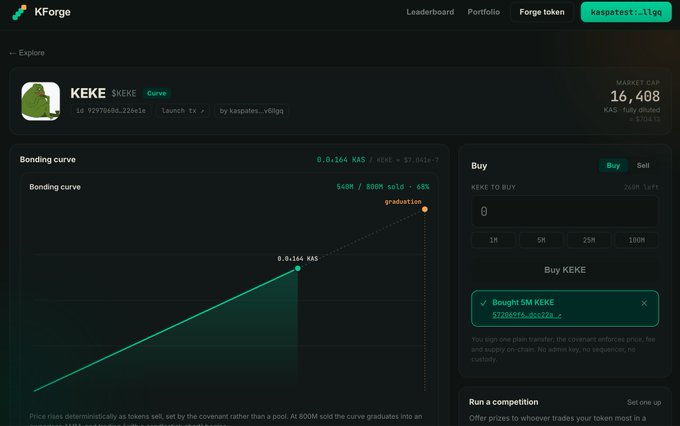Open the kaspatest wallet button

point(626,12)
